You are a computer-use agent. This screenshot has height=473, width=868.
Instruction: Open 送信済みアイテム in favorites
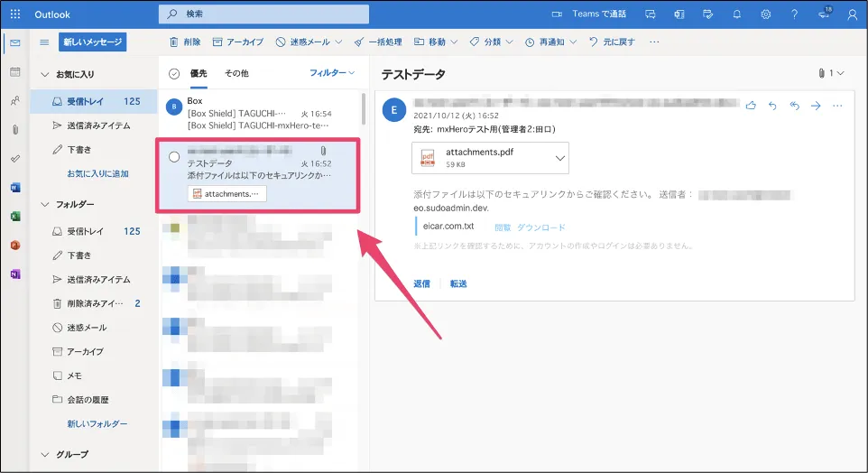(x=94, y=125)
